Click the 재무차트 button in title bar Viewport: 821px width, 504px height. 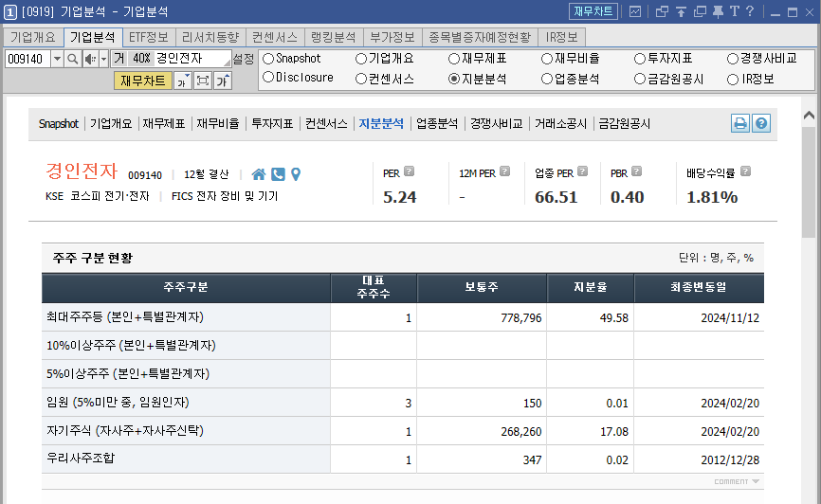click(x=593, y=11)
